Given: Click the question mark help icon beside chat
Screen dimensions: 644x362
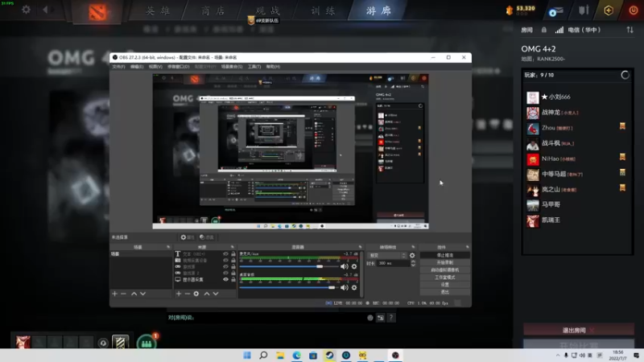Looking at the screenshot, I should (391, 317).
